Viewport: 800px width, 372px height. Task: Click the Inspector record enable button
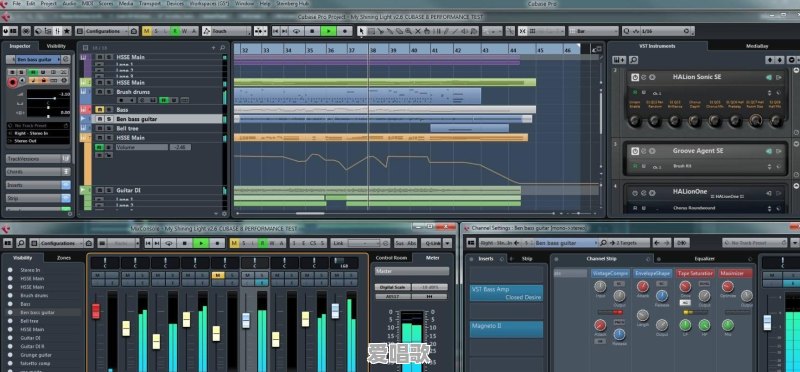[13, 82]
